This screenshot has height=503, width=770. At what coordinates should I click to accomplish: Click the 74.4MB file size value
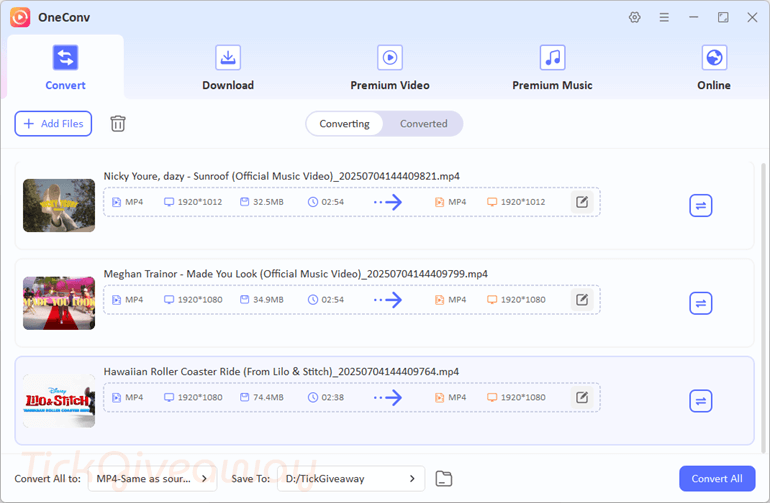pyautogui.click(x=268, y=397)
